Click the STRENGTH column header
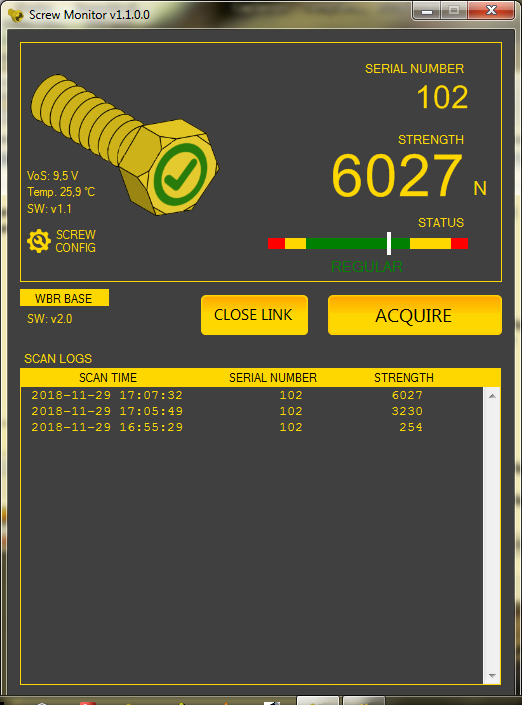The image size is (522, 705). pyautogui.click(x=404, y=378)
